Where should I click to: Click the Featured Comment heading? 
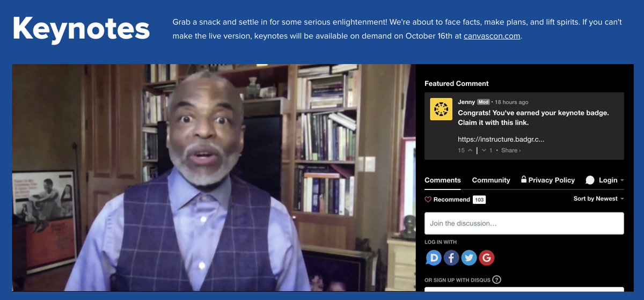tap(457, 84)
